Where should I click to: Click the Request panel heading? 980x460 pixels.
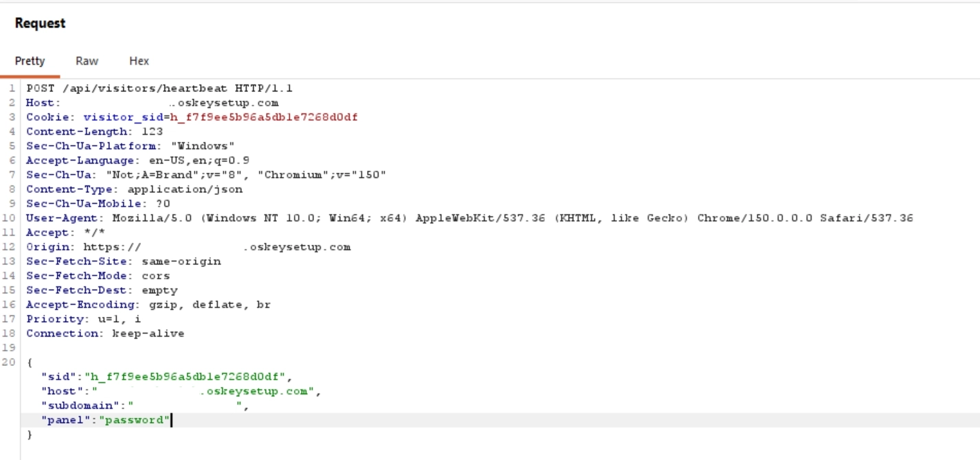[40, 23]
